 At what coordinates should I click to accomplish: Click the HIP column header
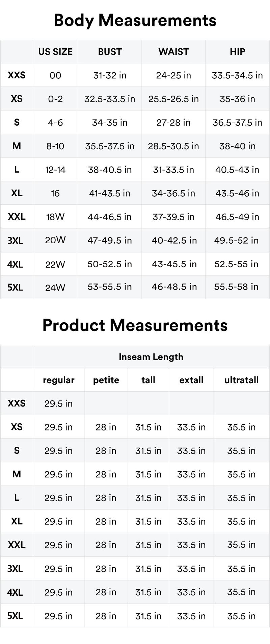pyautogui.click(x=237, y=52)
